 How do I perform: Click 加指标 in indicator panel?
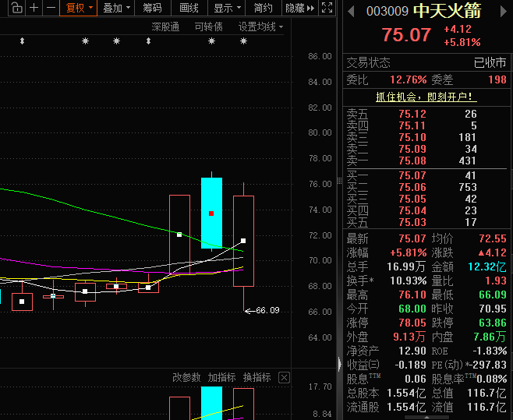pyautogui.click(x=221, y=377)
